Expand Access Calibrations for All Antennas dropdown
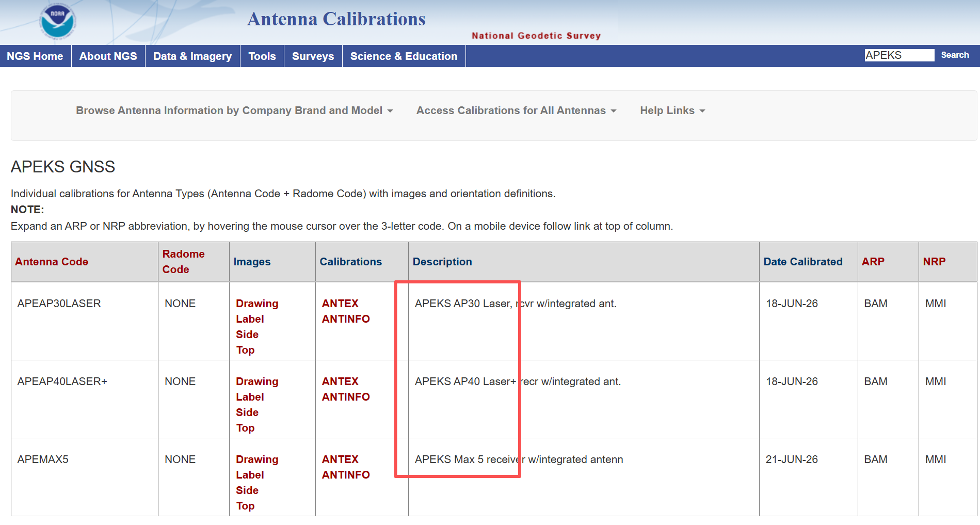Image resolution: width=980 pixels, height=525 pixels. pyautogui.click(x=517, y=110)
